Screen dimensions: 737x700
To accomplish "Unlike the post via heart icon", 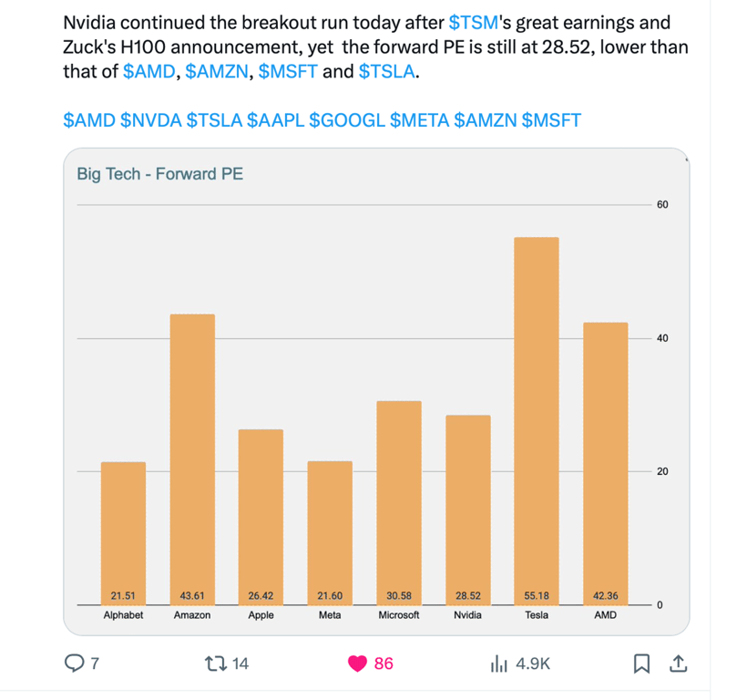I will pos(358,663).
